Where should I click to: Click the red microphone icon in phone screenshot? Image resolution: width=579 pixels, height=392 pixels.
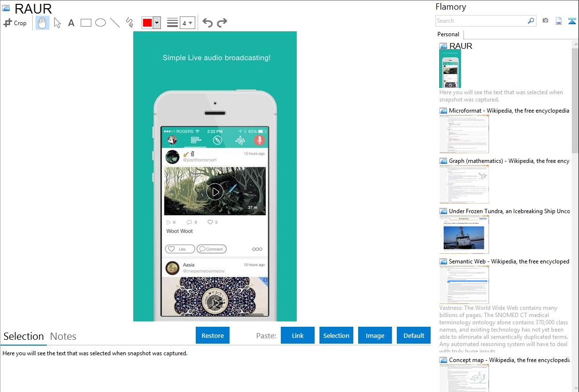[x=259, y=140]
